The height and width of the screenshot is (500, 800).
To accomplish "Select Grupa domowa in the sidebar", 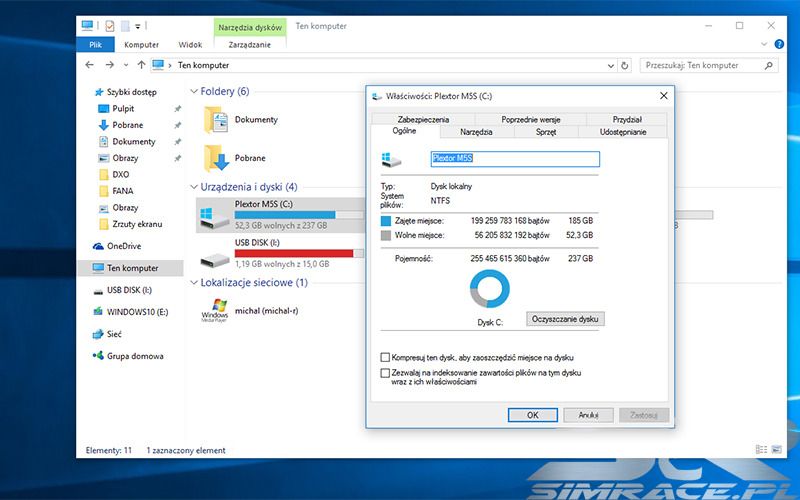I will tap(134, 356).
